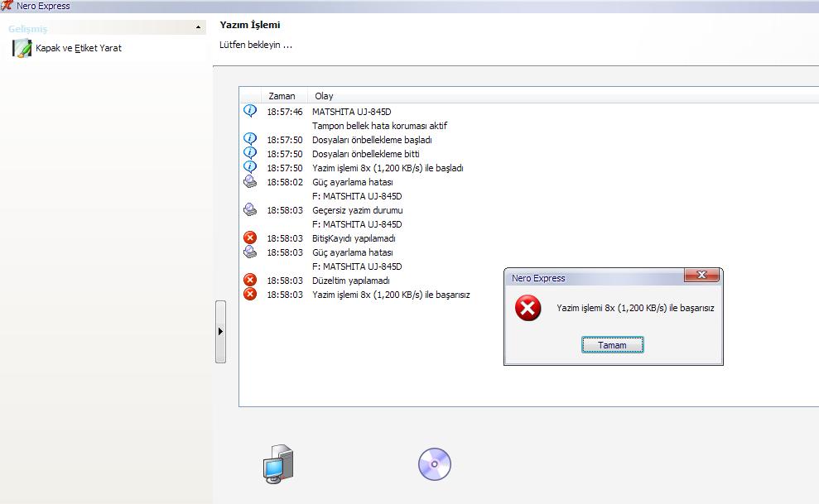819x504 pixels.
Task: Click error icon of log row 'ile başarısız'
Action: pos(250,295)
